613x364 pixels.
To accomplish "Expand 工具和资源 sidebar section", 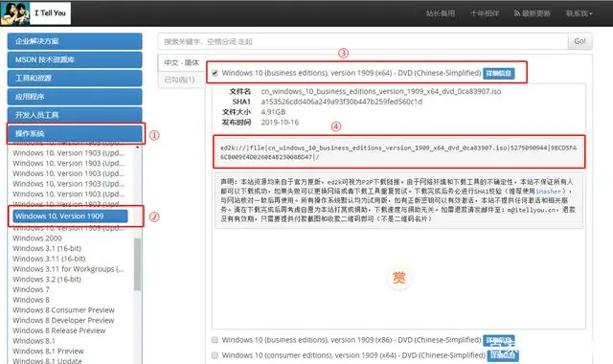I will click(75, 78).
